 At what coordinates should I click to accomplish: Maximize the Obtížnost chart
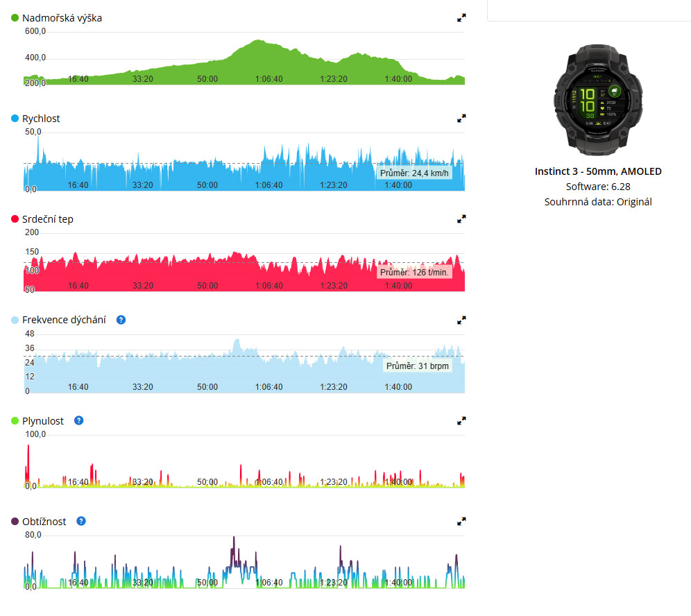click(461, 521)
